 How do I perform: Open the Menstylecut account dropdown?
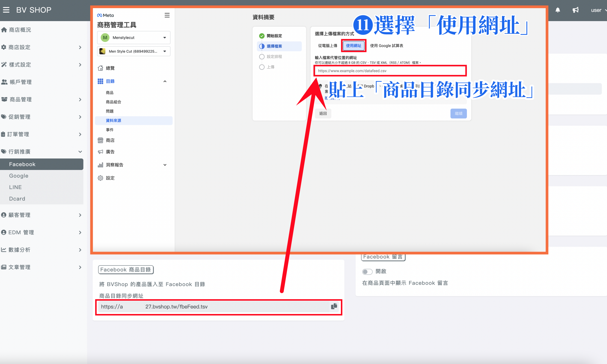[x=134, y=38]
